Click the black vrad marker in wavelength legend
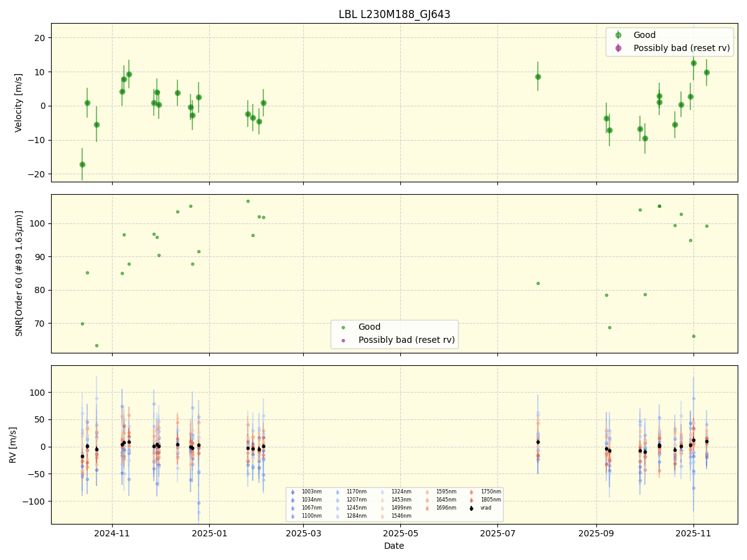 tap(471, 508)
